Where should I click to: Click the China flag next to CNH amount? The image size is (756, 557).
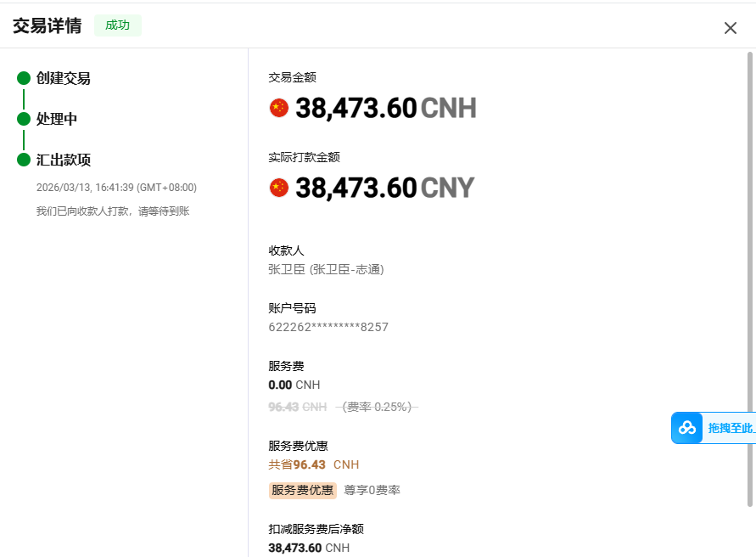click(x=279, y=108)
